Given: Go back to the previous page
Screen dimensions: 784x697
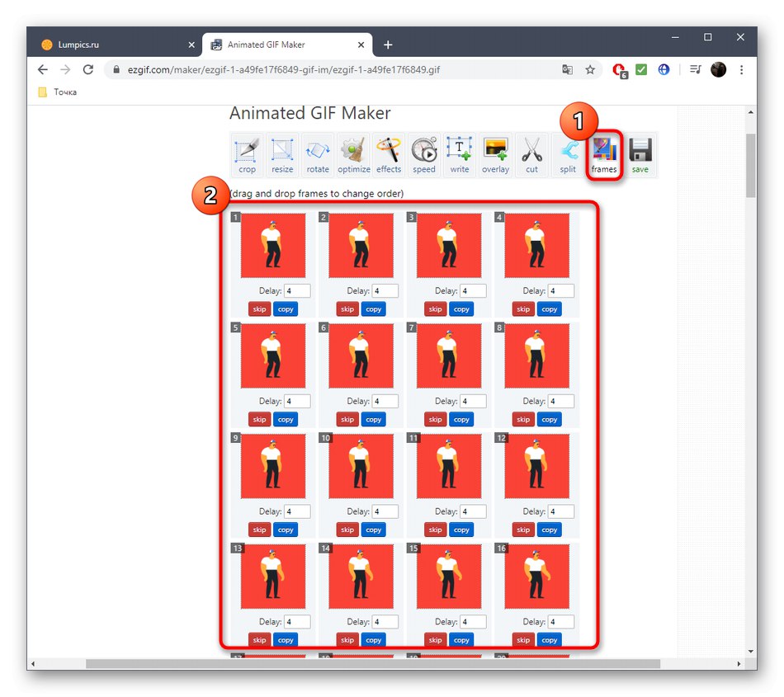Looking at the screenshot, I should coord(43,69).
